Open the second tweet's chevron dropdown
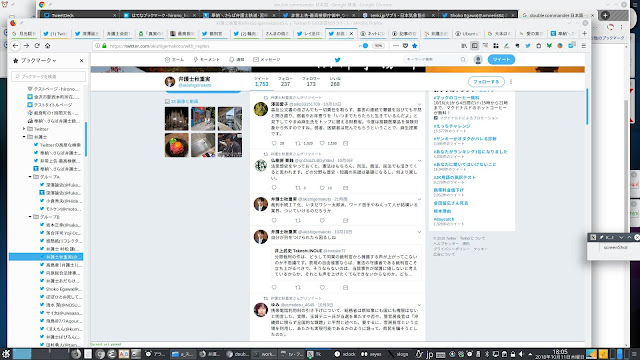The width and height of the screenshot is (640, 360). (419, 161)
